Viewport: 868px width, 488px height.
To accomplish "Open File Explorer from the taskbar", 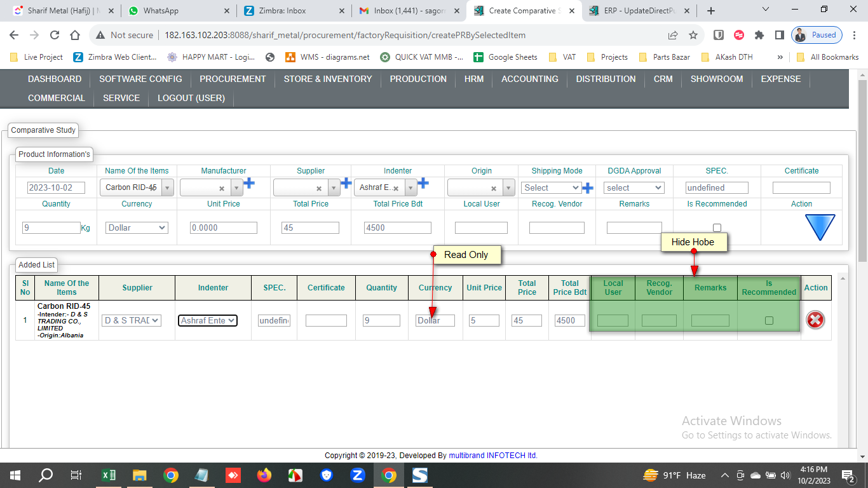I will pyautogui.click(x=140, y=475).
